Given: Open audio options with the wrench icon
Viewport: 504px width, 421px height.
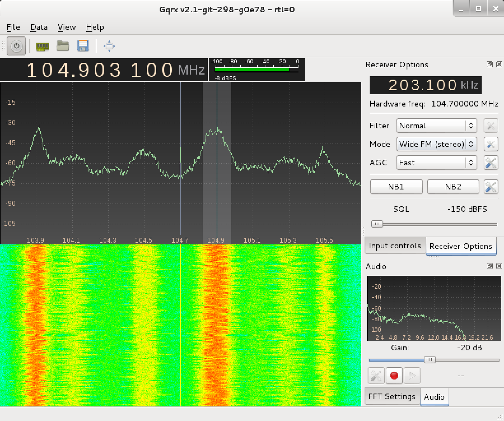Looking at the screenshot, I should click(x=376, y=376).
